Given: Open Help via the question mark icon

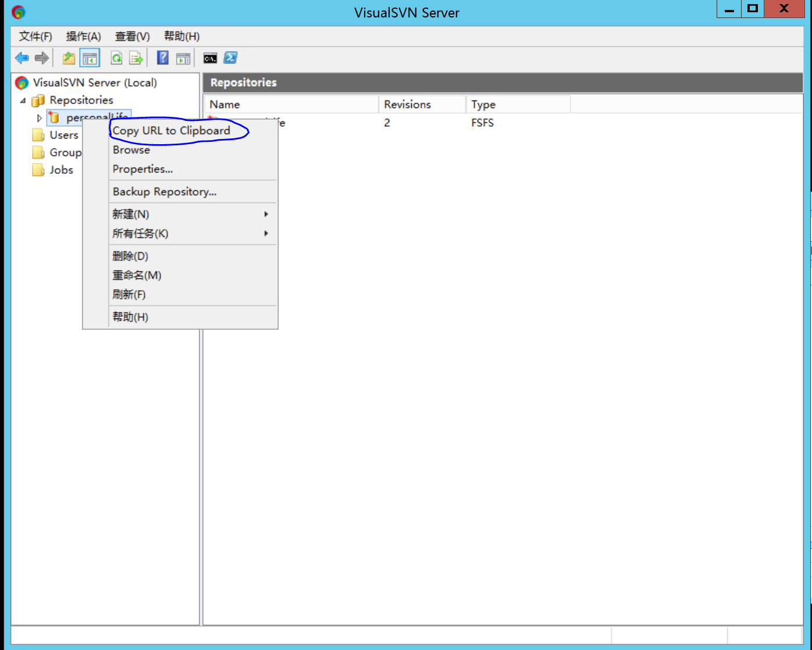Looking at the screenshot, I should point(163,58).
